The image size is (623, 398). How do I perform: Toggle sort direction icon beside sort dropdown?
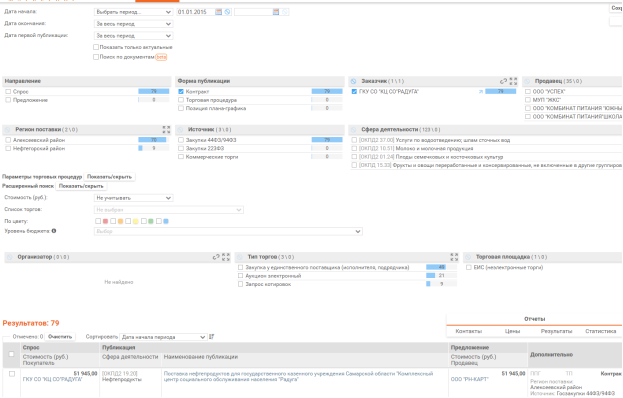point(211,337)
